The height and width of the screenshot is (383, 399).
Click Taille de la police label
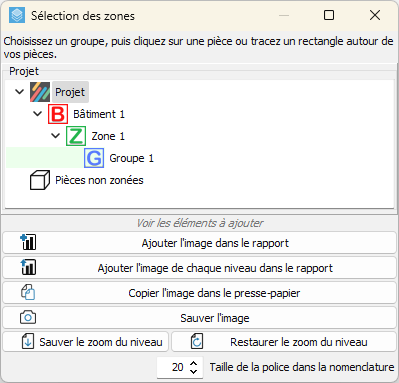click(302, 367)
